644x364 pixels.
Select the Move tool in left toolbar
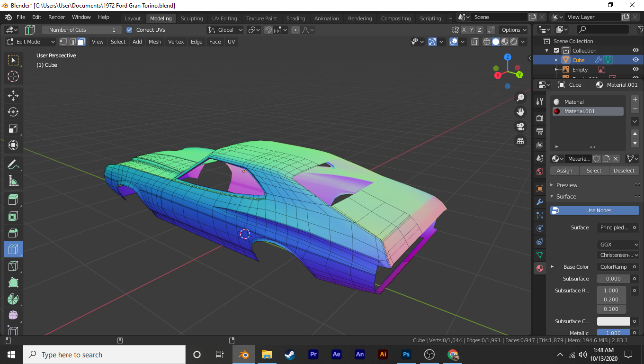13,95
